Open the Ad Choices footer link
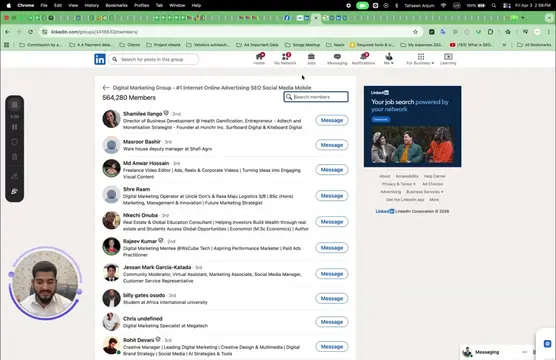The width and height of the screenshot is (556, 360). [433, 184]
